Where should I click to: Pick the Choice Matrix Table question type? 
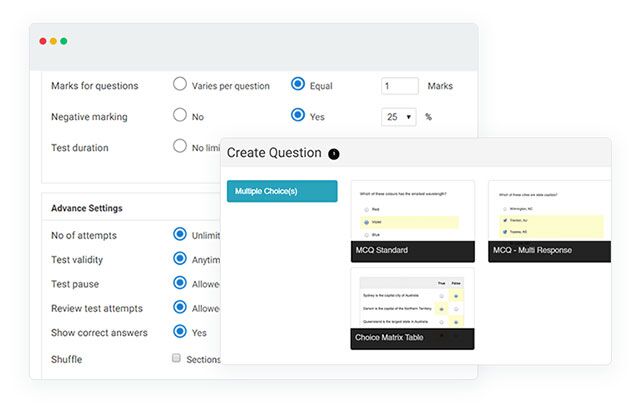point(412,309)
